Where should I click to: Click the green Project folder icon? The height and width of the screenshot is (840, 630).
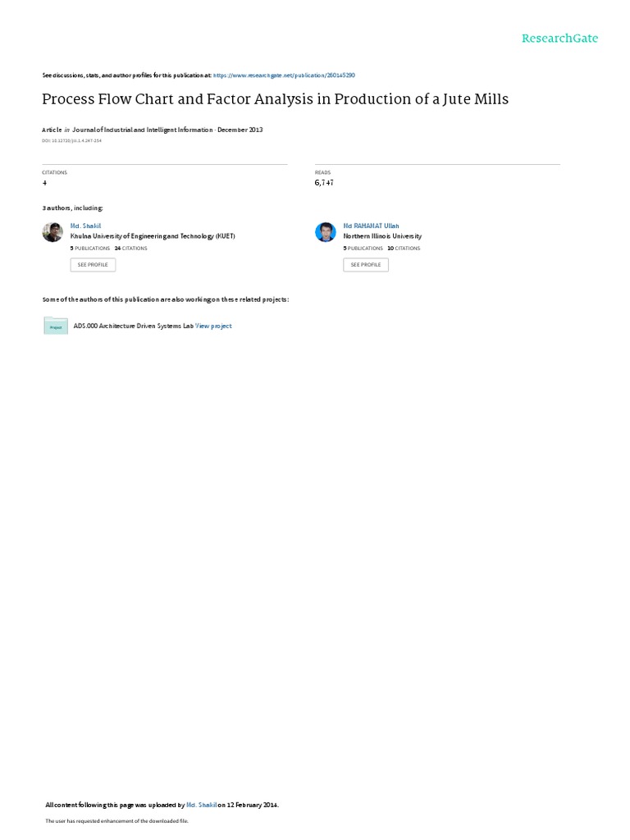[56, 326]
